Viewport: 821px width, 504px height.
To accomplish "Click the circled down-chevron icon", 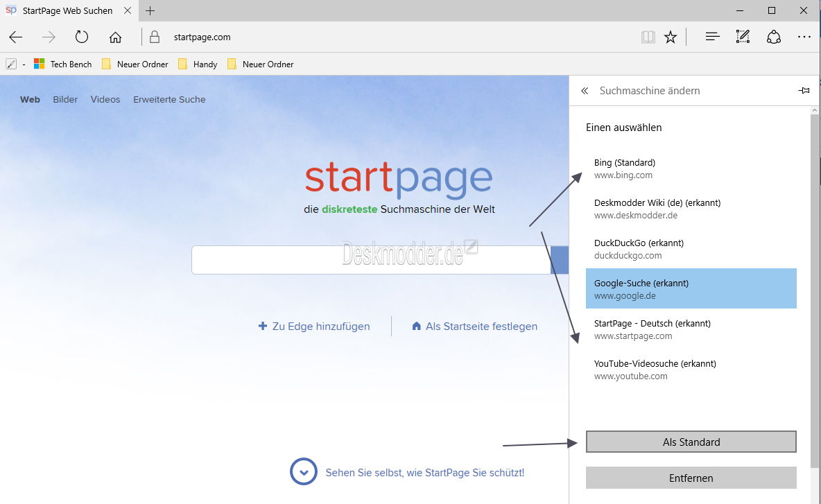I will coord(304,471).
